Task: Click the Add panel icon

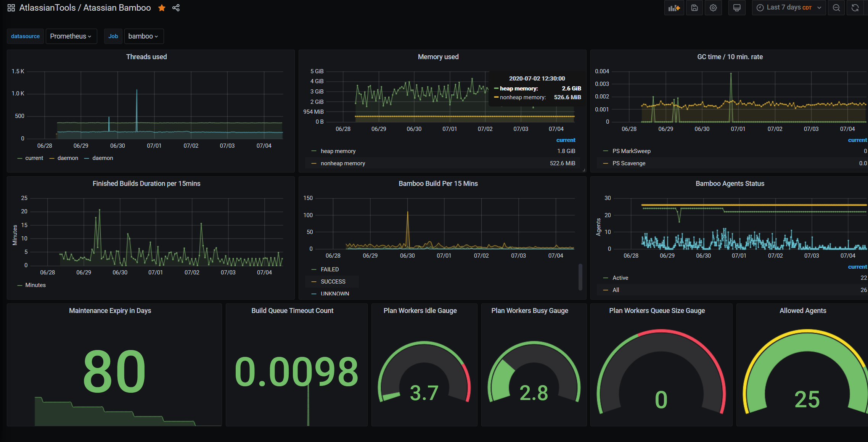Action: pos(674,8)
